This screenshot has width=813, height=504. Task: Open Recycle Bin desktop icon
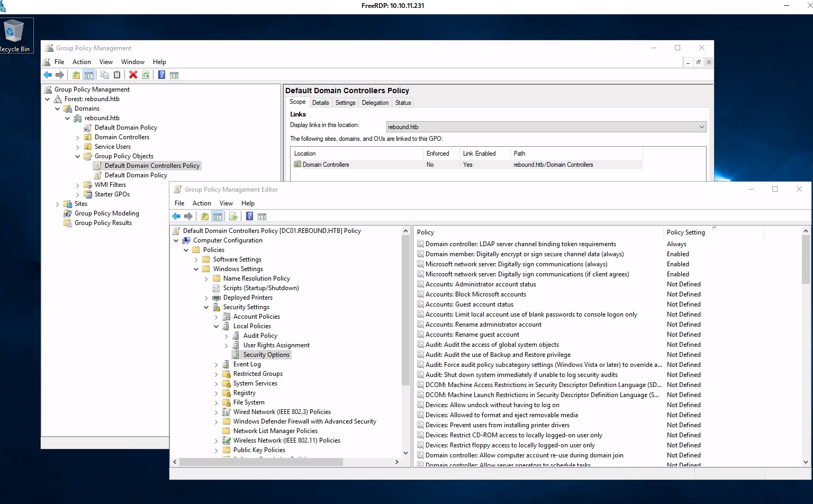[14, 35]
